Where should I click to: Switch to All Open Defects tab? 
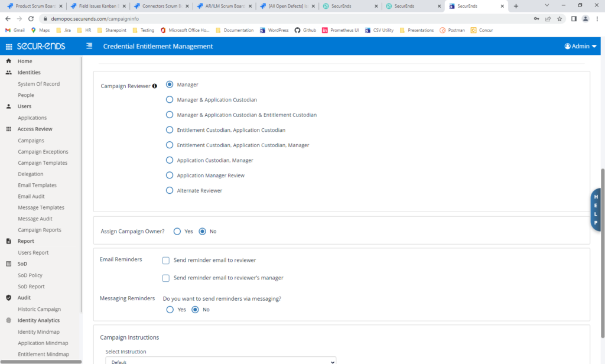287,6
